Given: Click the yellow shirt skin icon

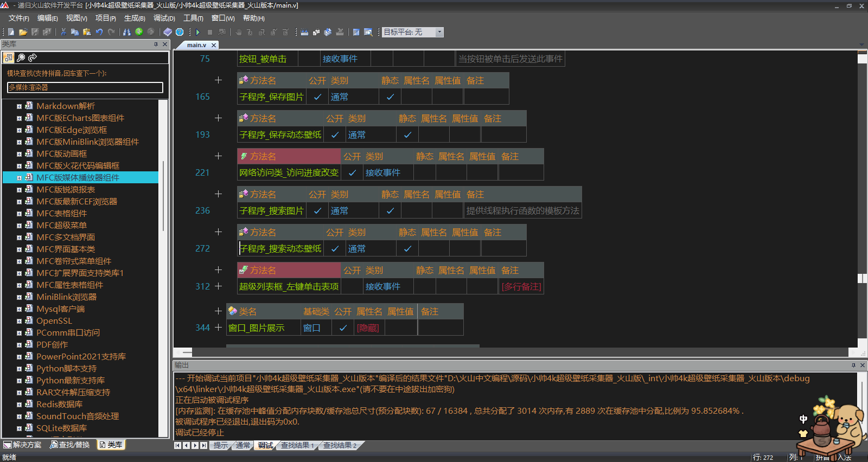Looking at the screenshot, I should (803, 433).
